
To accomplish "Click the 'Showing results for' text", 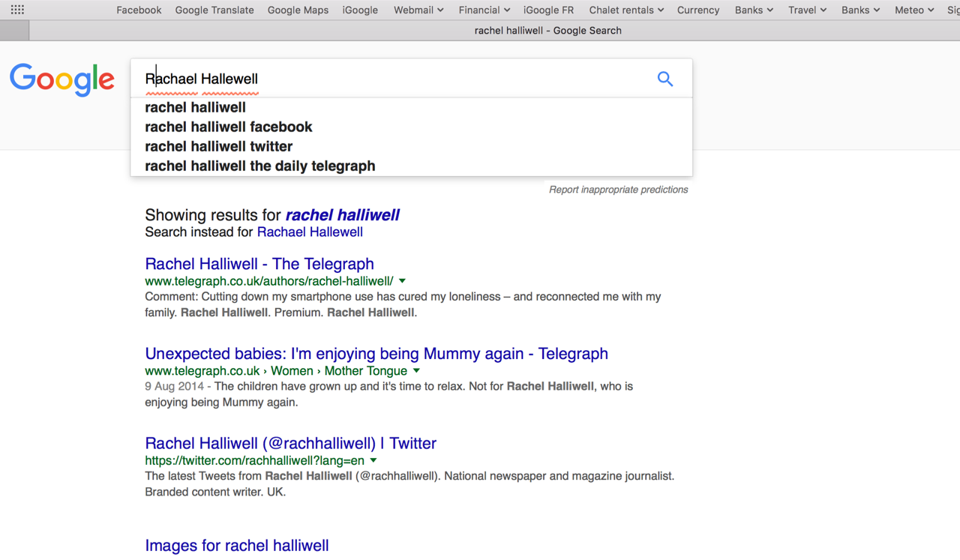I will click(213, 215).
